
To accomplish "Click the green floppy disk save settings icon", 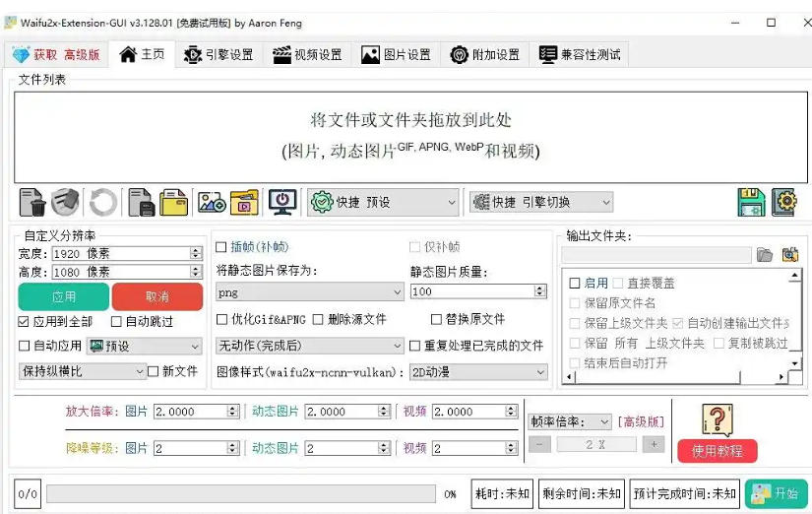I will coord(751,202).
